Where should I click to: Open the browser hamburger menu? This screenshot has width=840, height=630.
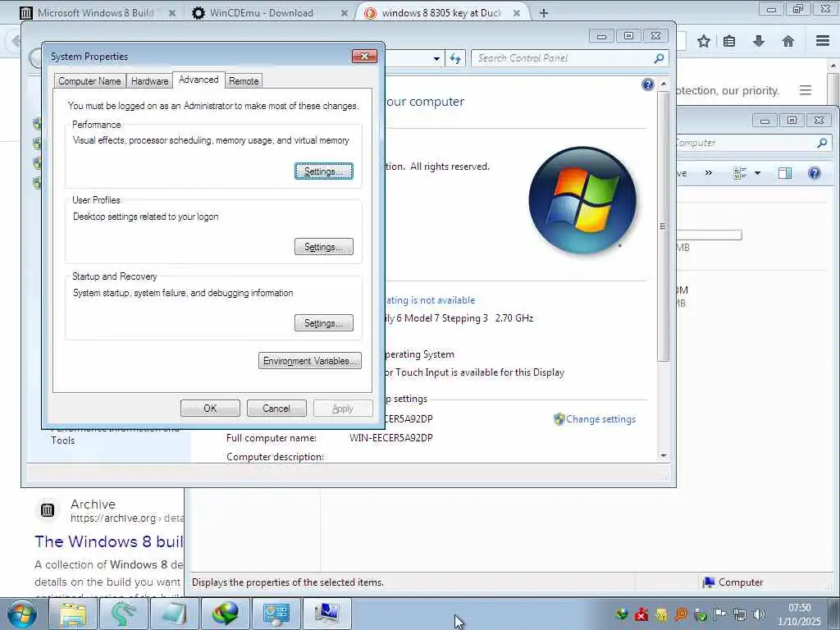pyautogui.click(x=823, y=41)
